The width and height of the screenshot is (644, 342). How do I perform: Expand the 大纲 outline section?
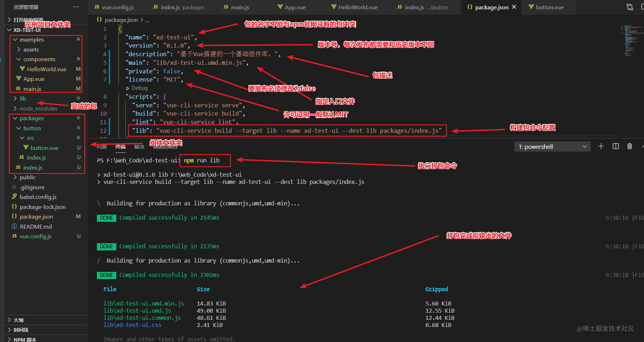[47, 320]
